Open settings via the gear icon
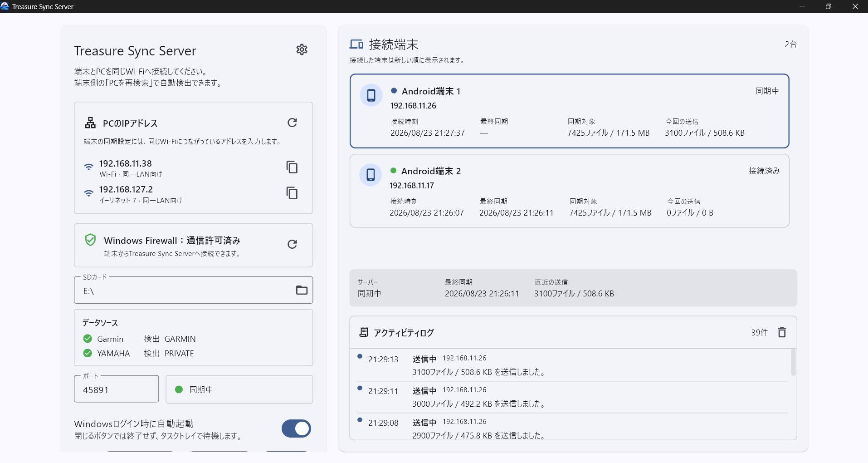 coord(302,49)
